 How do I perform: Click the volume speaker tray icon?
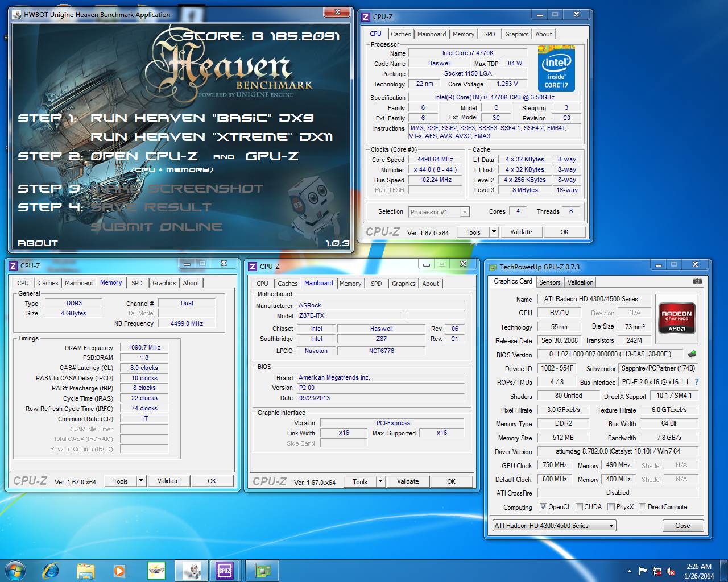point(671,571)
